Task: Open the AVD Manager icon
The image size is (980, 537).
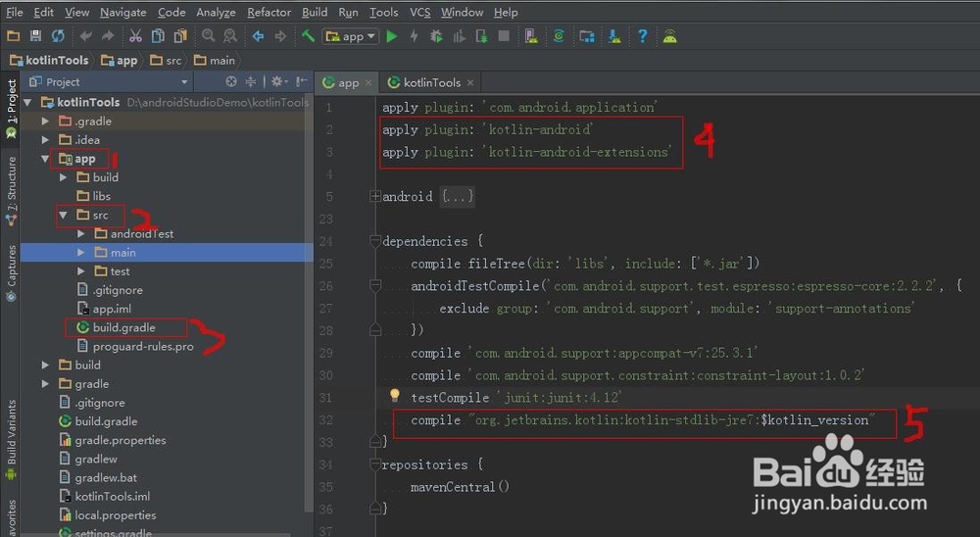Action: pyautogui.click(x=531, y=36)
